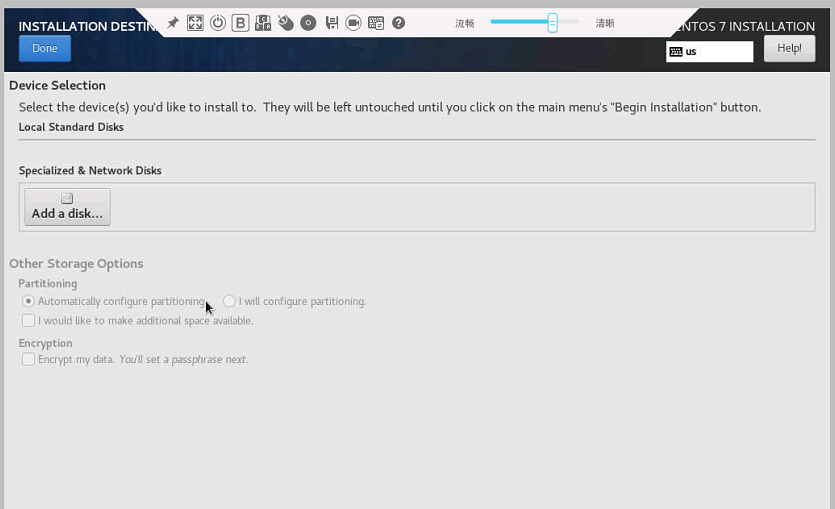Click the video camera record icon
Screen dimensions: 835x509
pyautogui.click(x=353, y=23)
